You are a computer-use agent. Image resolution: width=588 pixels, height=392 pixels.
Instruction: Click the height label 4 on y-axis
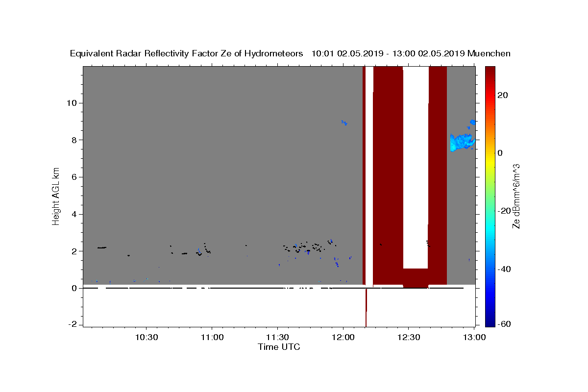coord(74,214)
